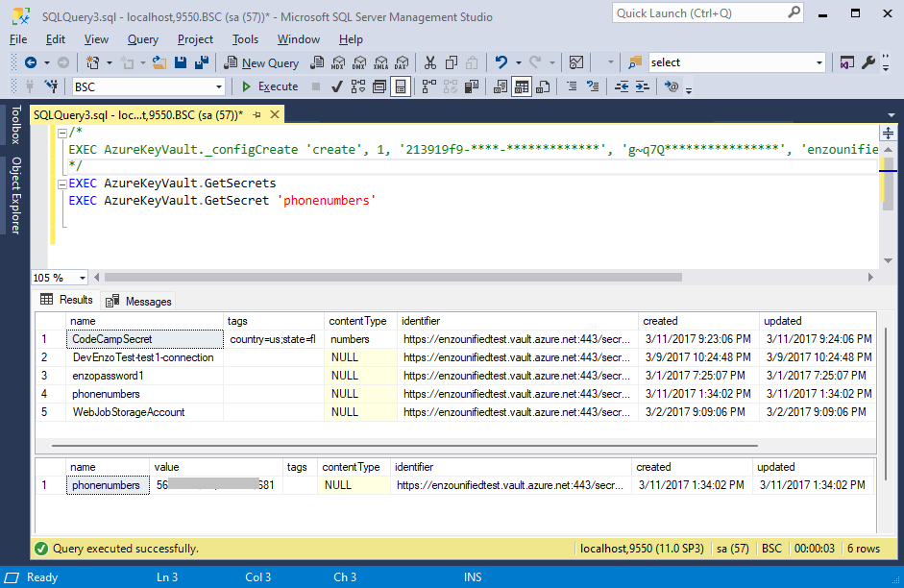
Task: Click the Find in Files icon
Action: pyautogui.click(x=635, y=62)
